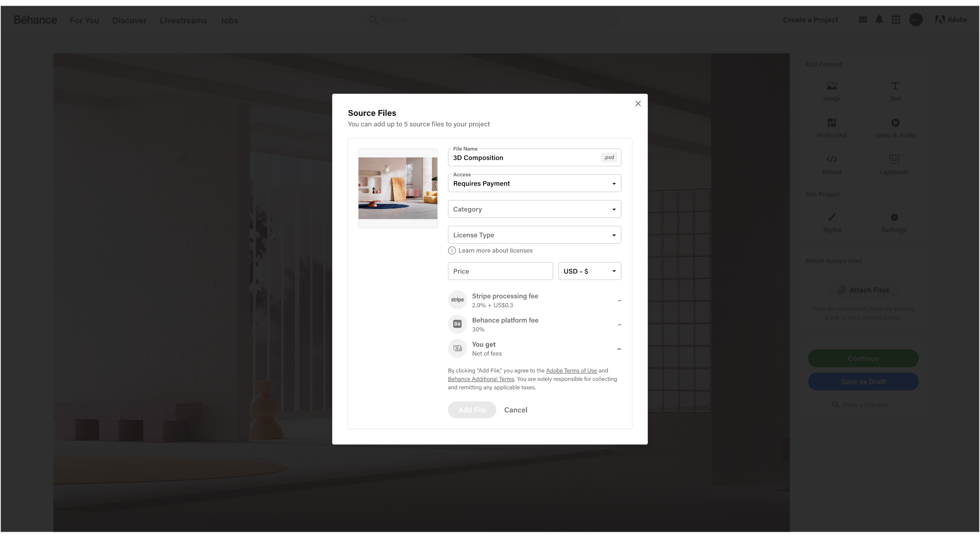This screenshot has width=980, height=538.
Task: Click the Photo Grid icon
Action: click(831, 123)
